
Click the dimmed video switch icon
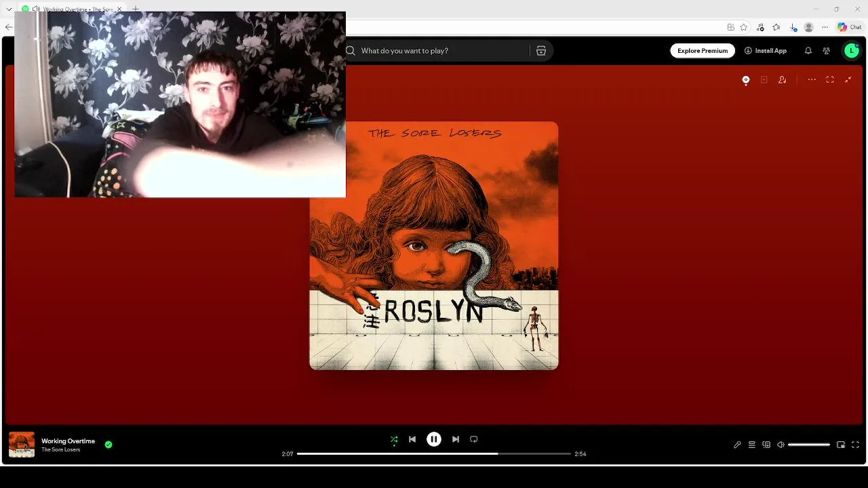click(x=764, y=80)
